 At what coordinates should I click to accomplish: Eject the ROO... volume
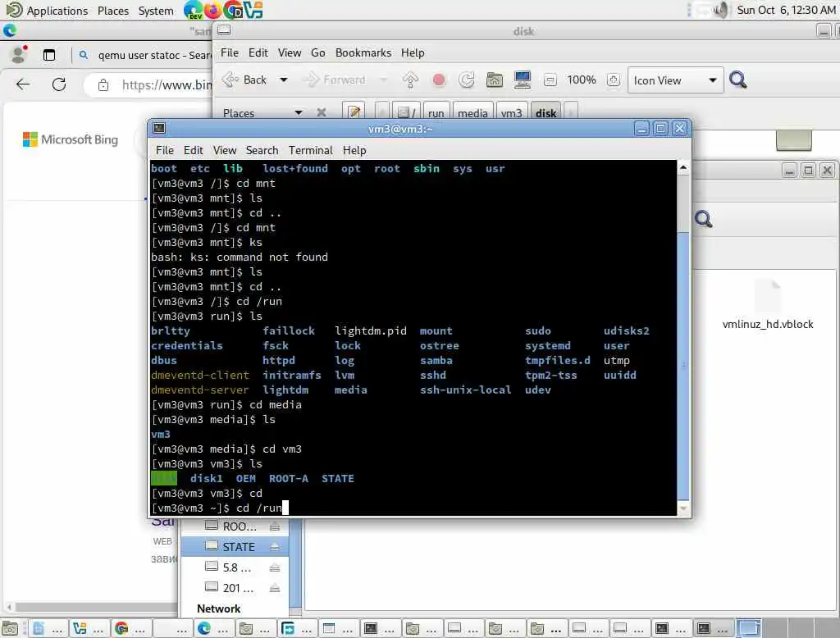(x=275, y=526)
